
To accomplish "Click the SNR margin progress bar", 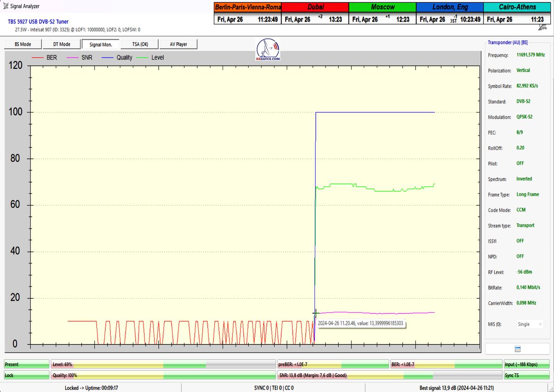I will click(389, 375).
